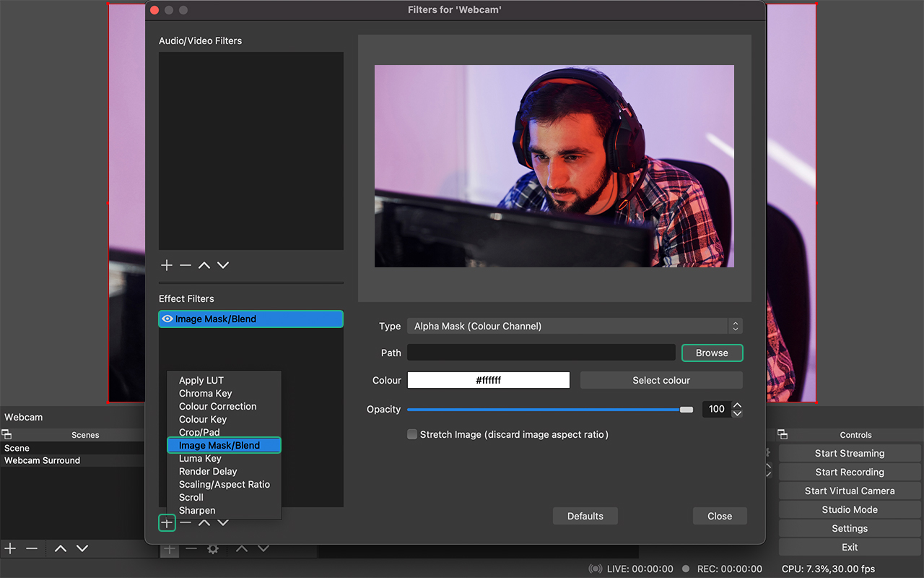924x578 pixels.
Task: Open the Type dropdown showing Alpha Mask
Action: (575, 326)
